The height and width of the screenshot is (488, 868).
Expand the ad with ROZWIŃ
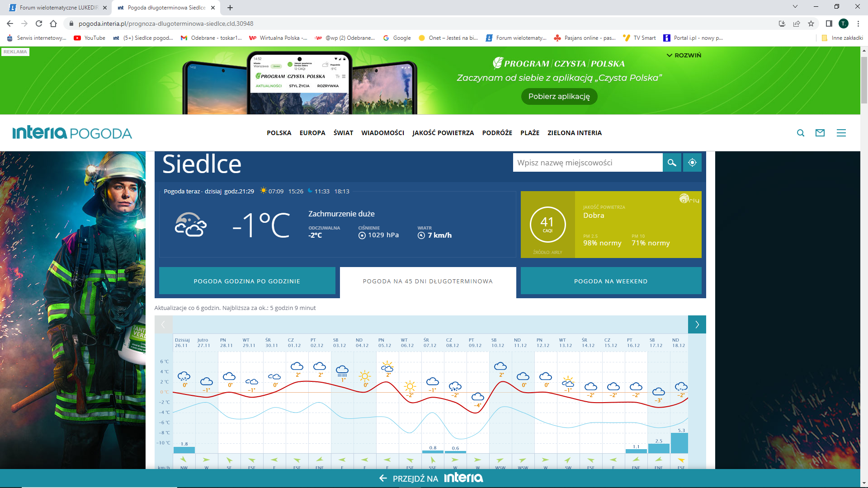[x=684, y=55]
